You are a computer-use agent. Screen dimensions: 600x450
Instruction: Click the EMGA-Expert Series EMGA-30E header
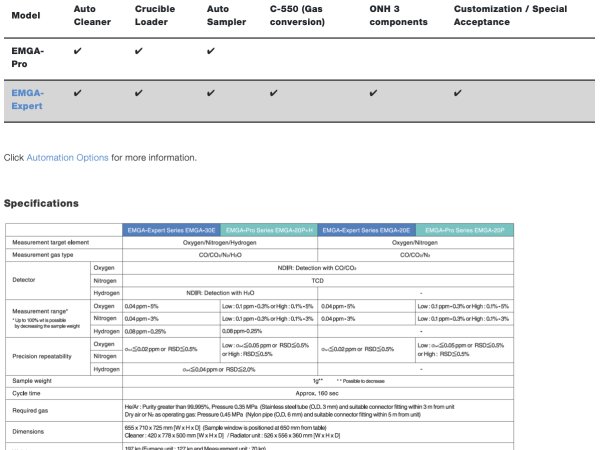pos(171,230)
